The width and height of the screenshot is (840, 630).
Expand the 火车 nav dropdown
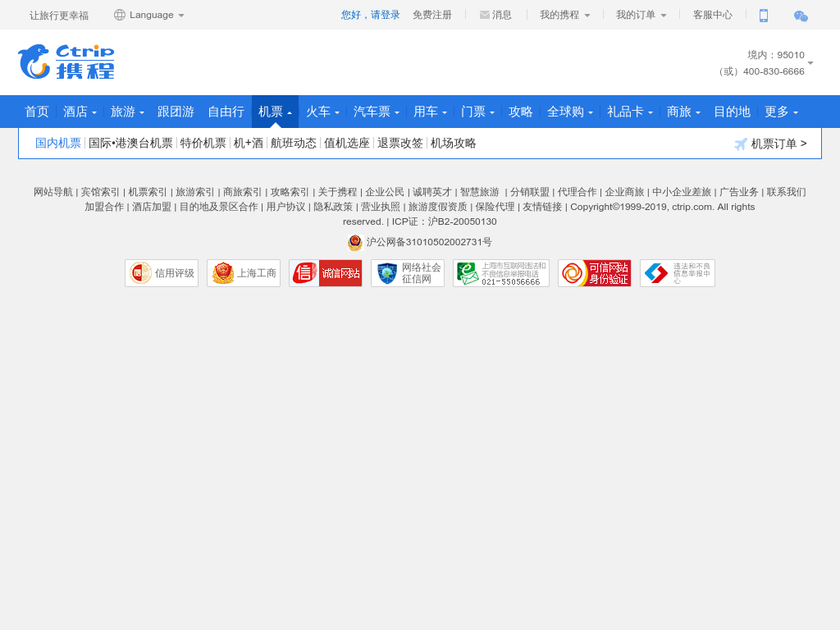[337, 112]
